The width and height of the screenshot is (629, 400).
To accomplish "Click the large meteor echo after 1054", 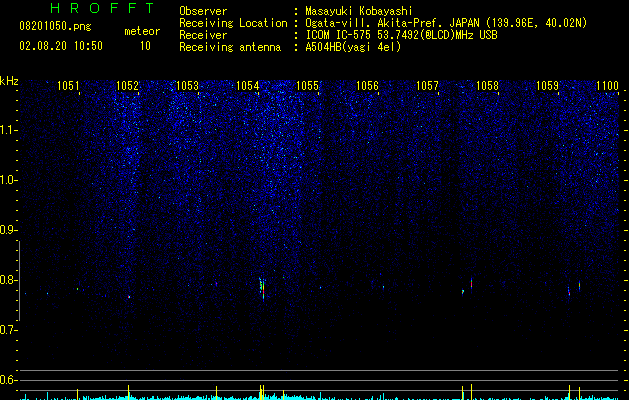I will coord(262,288).
